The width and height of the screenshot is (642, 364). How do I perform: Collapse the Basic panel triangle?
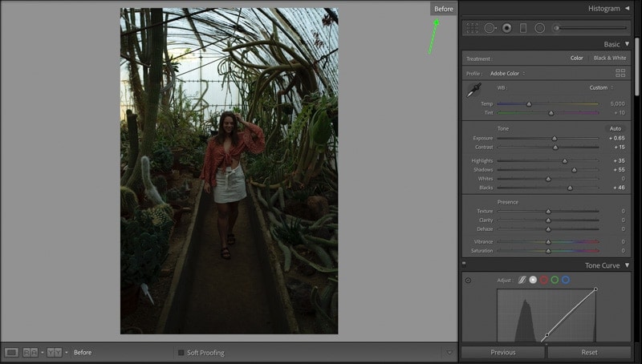(627, 44)
